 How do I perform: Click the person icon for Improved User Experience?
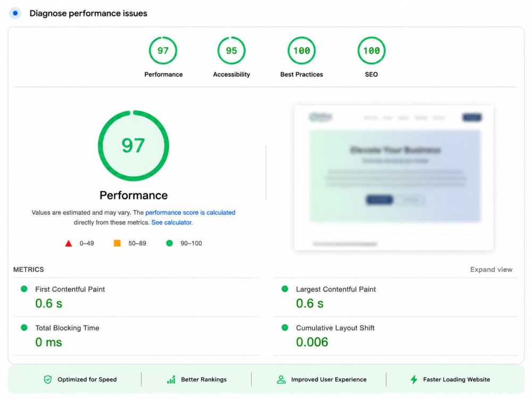(281, 379)
